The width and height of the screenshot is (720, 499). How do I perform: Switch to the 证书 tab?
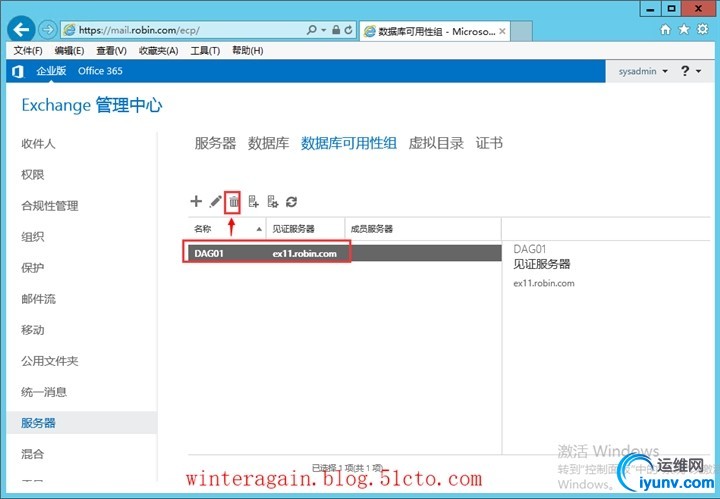pyautogui.click(x=489, y=143)
